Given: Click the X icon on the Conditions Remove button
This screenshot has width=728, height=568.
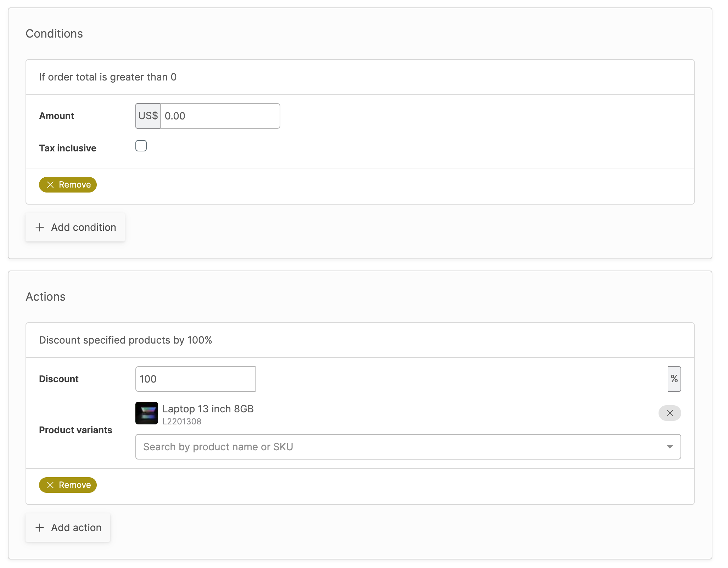Looking at the screenshot, I should pyautogui.click(x=50, y=184).
